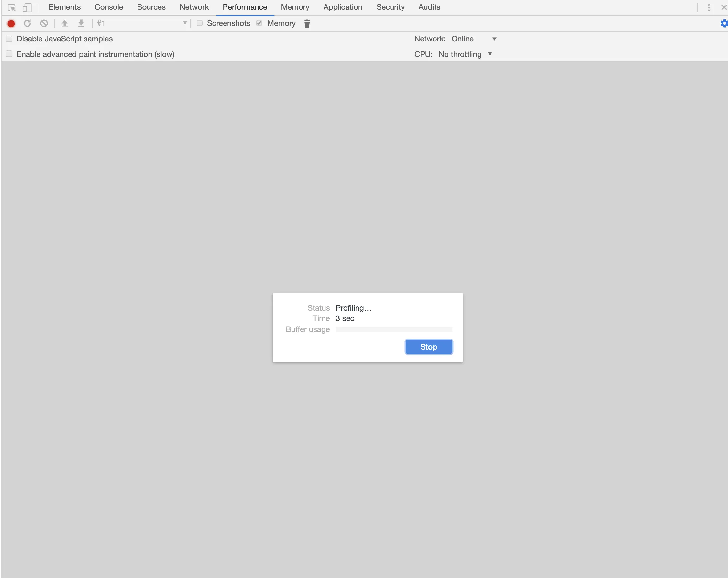Viewport: 728px width, 578px height.
Task: Enable advanced paint instrumentation checkbox
Action: (x=9, y=54)
